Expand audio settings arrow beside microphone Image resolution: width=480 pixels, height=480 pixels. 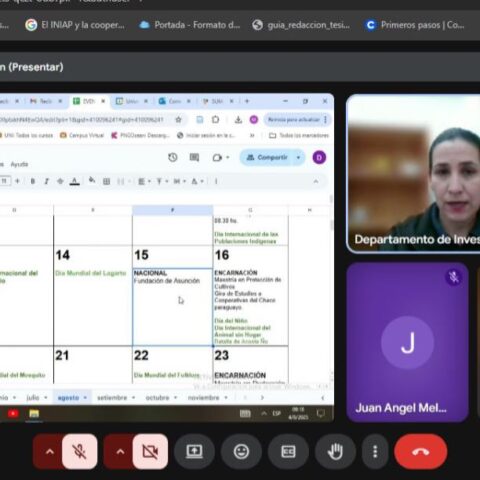coord(50,452)
